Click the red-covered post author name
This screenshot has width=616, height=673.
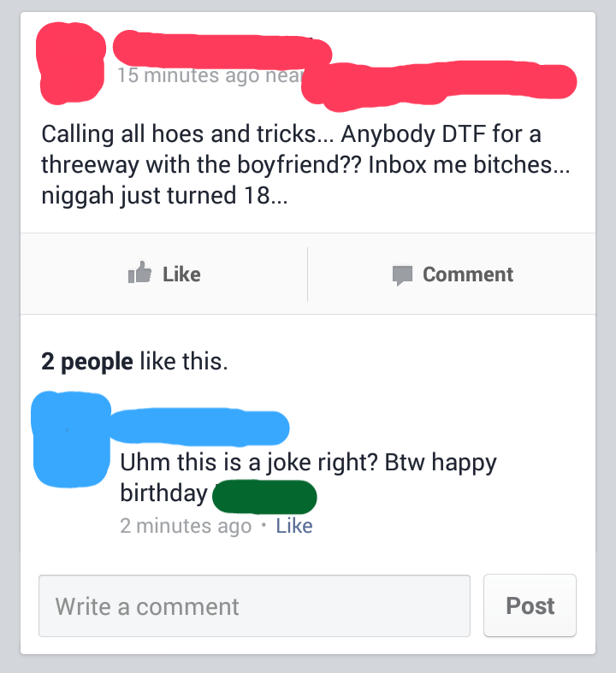coord(222,50)
